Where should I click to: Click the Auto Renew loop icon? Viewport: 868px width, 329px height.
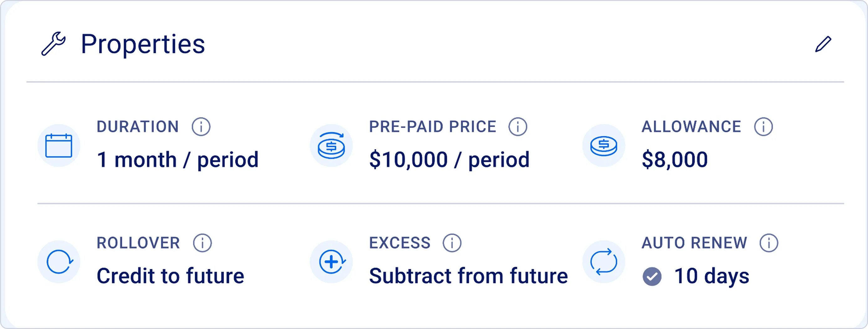point(603,262)
